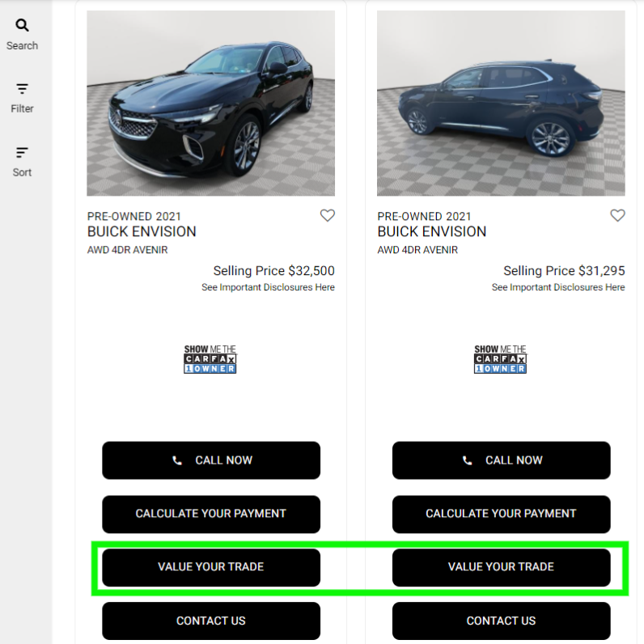Open side-view photo of dark Buick Envision

501,103
